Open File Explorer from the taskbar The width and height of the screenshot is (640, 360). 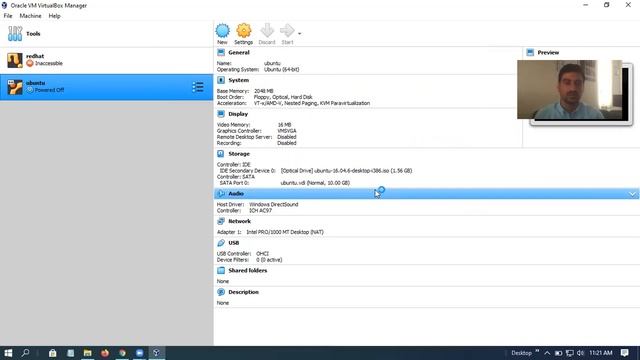87,353
